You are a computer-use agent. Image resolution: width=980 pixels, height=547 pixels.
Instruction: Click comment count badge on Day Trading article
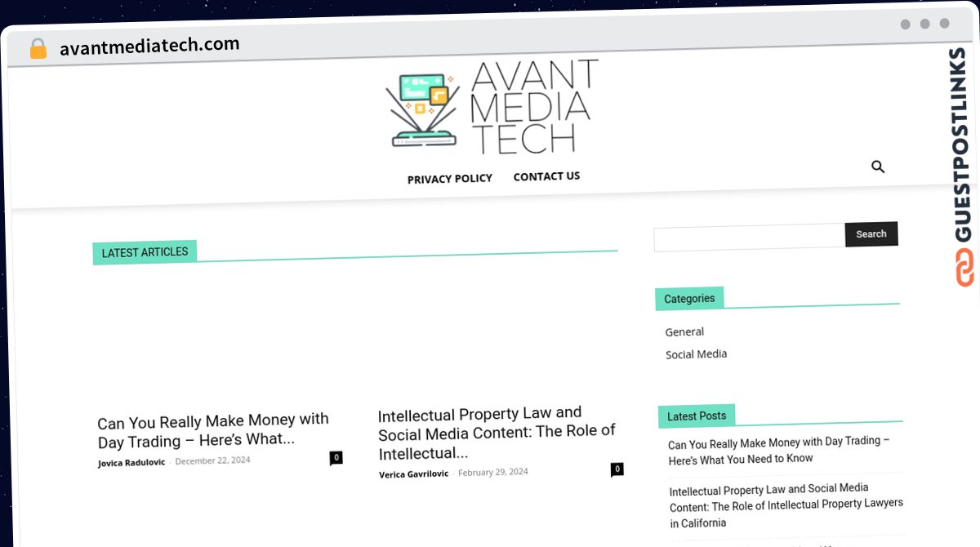pyautogui.click(x=336, y=457)
